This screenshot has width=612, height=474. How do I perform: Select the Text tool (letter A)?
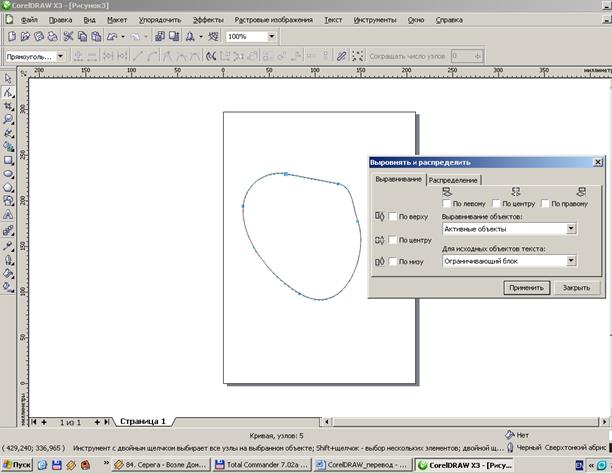[8, 215]
